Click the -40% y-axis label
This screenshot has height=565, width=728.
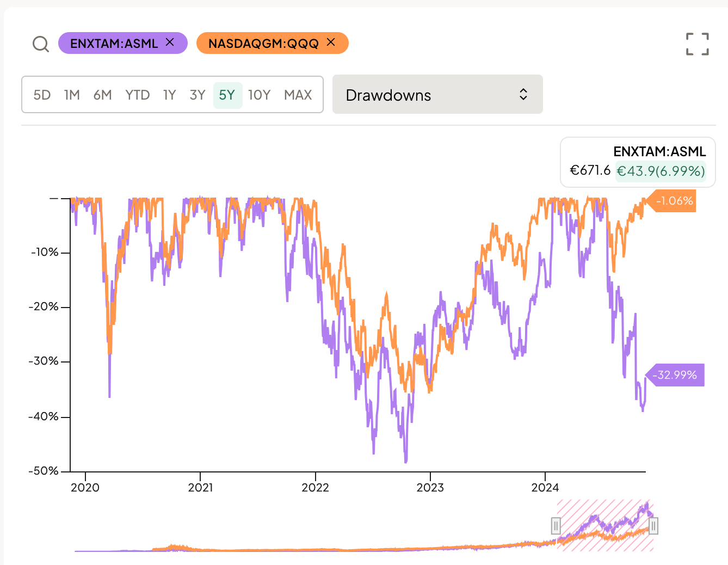[44, 416]
